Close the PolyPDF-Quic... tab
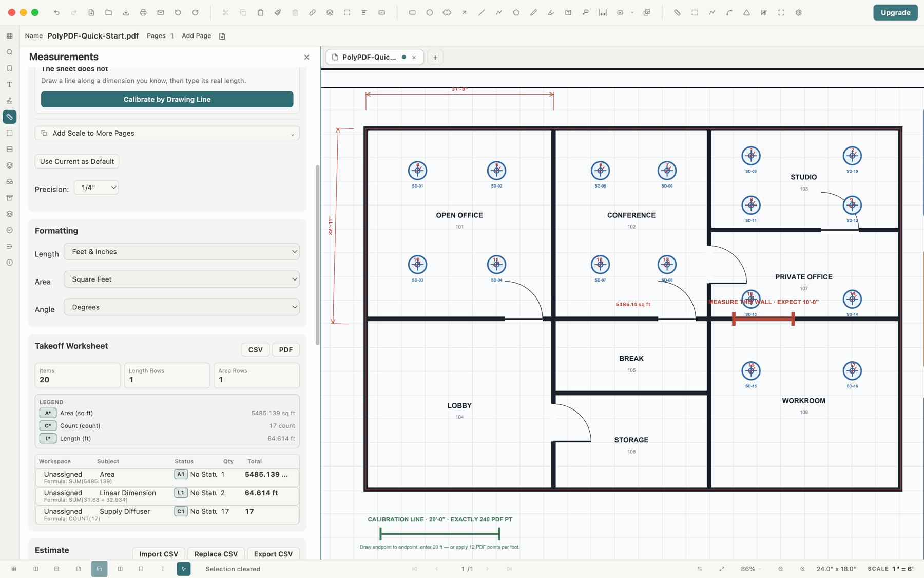 coord(414,58)
